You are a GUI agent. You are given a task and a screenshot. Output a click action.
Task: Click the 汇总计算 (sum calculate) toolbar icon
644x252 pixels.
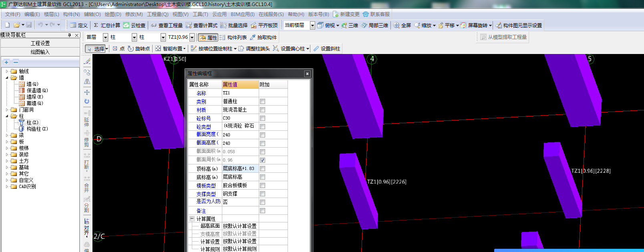click(x=96, y=25)
